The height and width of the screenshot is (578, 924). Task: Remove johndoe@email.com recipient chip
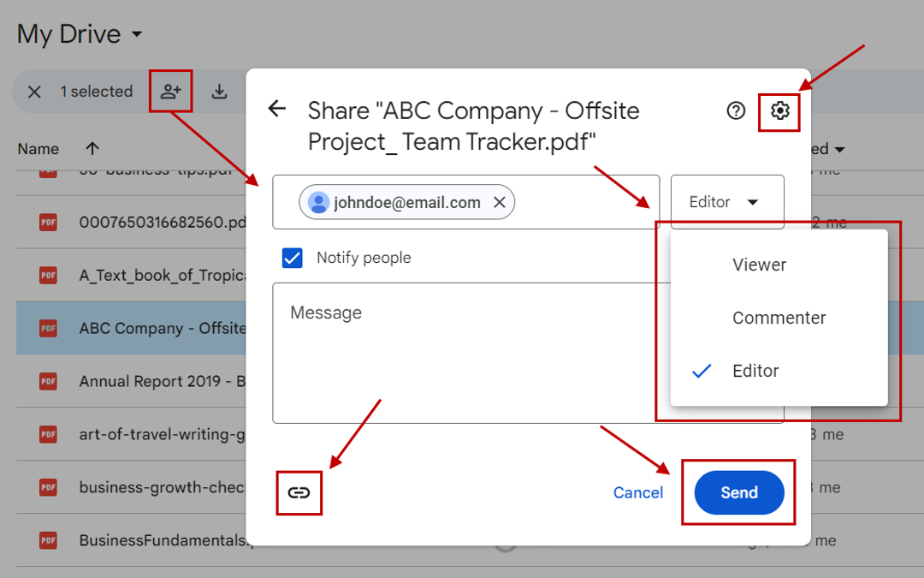pos(500,202)
